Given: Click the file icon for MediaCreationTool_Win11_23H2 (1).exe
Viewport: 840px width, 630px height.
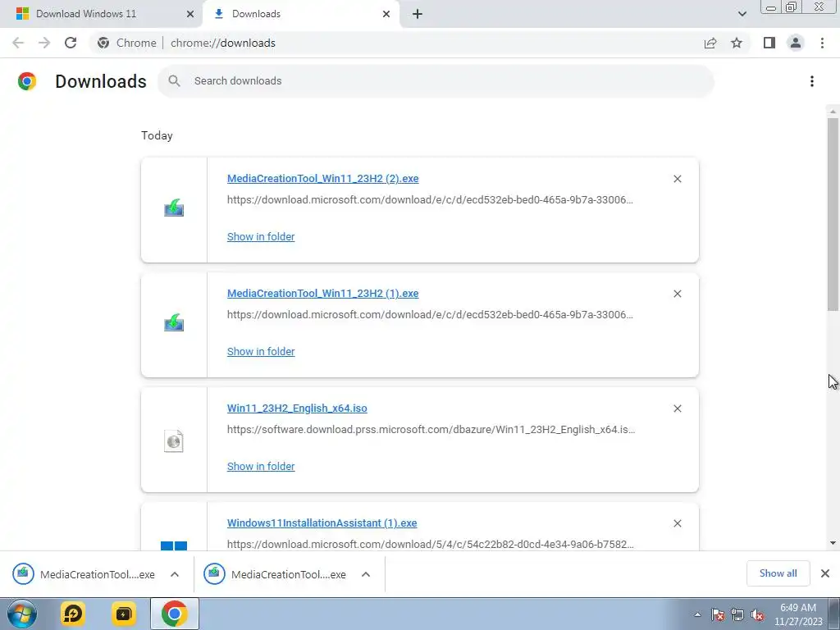Looking at the screenshot, I should point(174,322).
